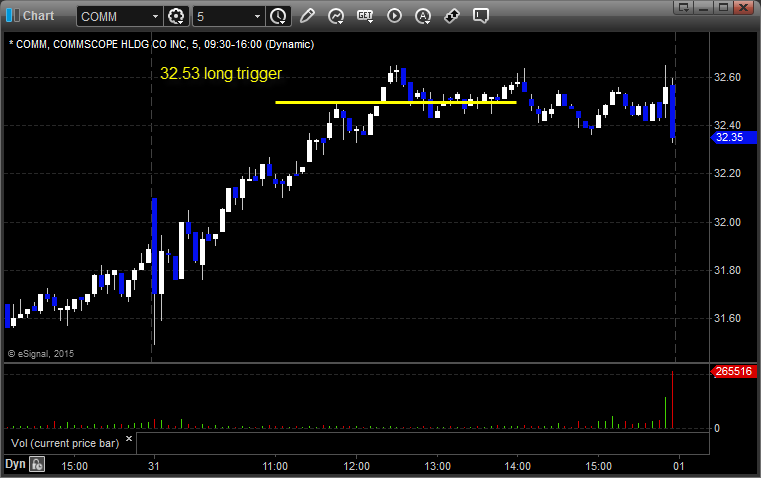Open the chart notes speech bubble icon

(x=480, y=16)
